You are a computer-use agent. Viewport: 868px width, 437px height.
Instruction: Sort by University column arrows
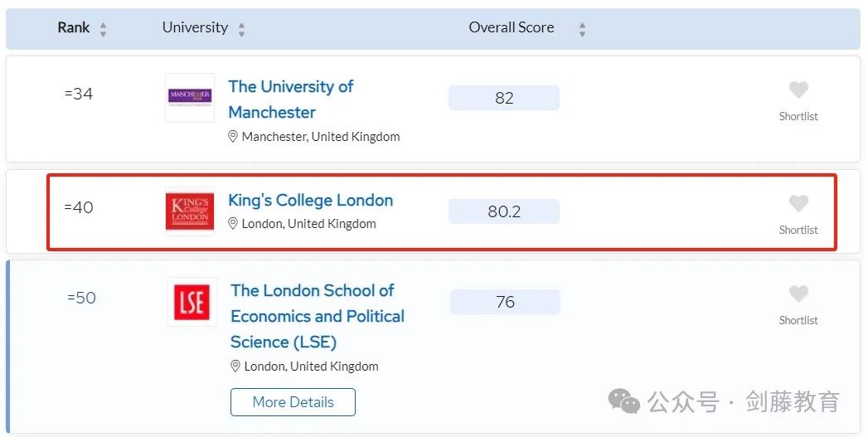pyautogui.click(x=241, y=30)
